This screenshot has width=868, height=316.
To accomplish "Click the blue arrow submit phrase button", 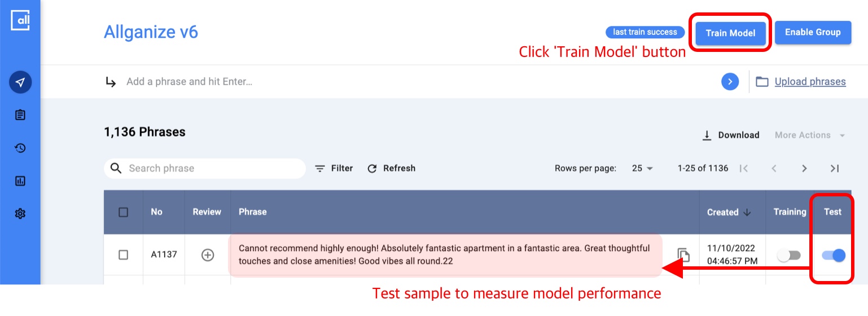I will tap(730, 82).
